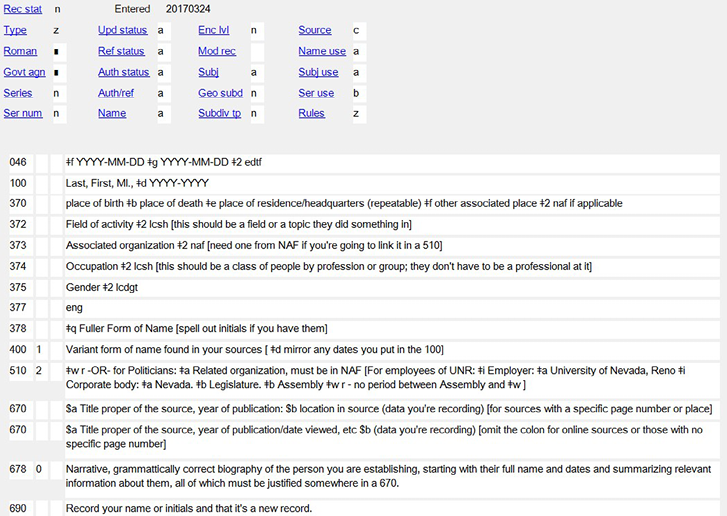
Task: Click the Auth status value box
Action: point(164,72)
